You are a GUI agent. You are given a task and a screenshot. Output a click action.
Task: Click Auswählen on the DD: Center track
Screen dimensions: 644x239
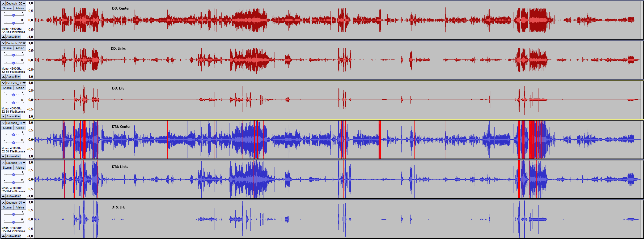(x=14, y=37)
